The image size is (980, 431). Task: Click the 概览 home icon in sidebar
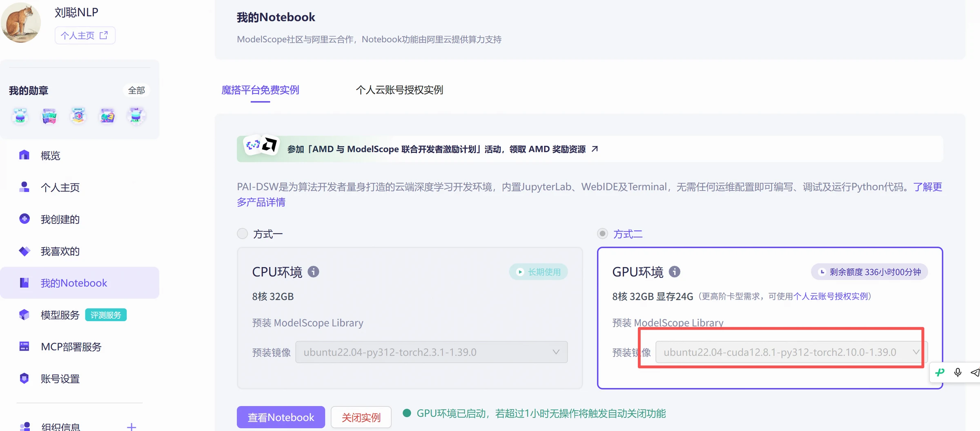pyautogui.click(x=24, y=155)
